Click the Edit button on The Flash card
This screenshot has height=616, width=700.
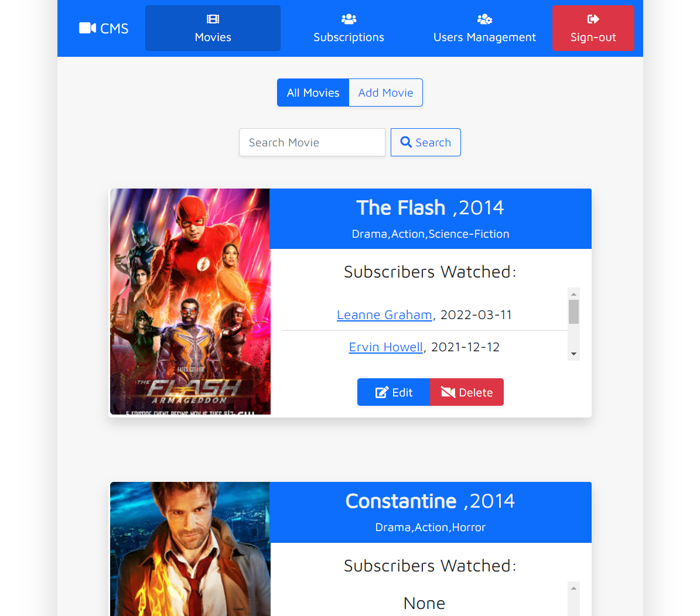click(393, 392)
